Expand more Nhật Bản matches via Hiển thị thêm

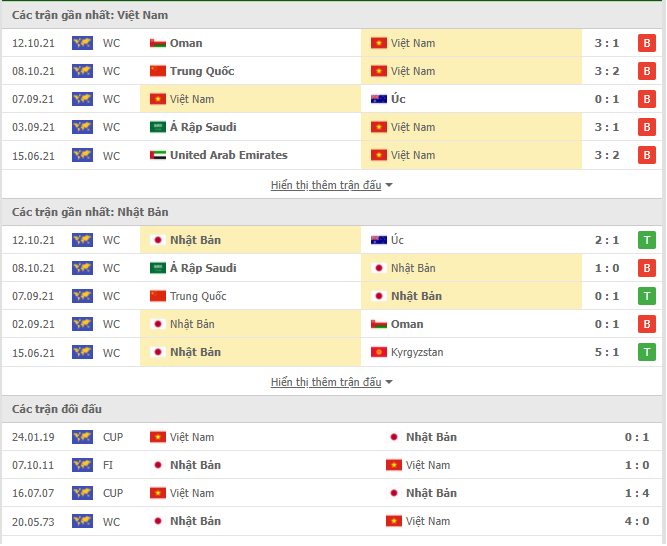(x=326, y=382)
